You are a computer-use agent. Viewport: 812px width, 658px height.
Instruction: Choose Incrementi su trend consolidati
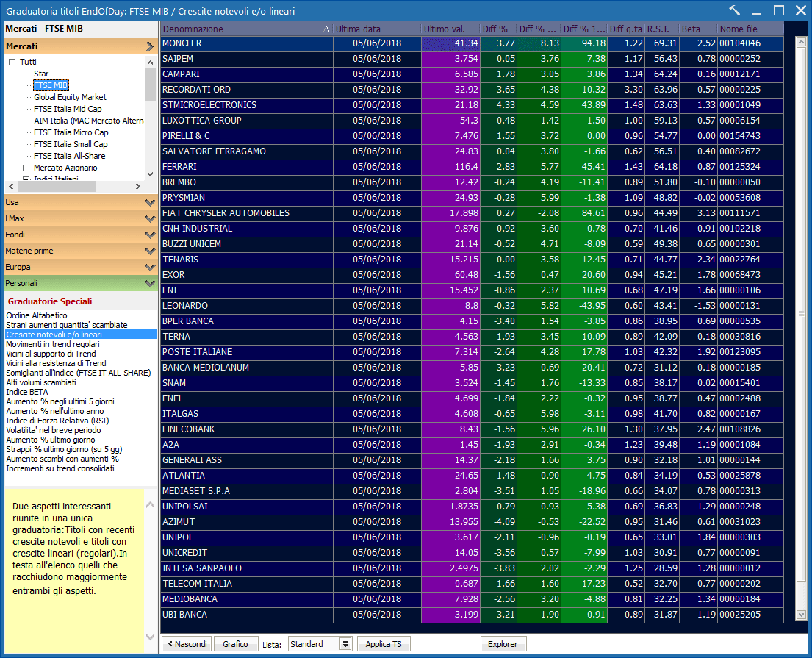pyautogui.click(x=60, y=468)
